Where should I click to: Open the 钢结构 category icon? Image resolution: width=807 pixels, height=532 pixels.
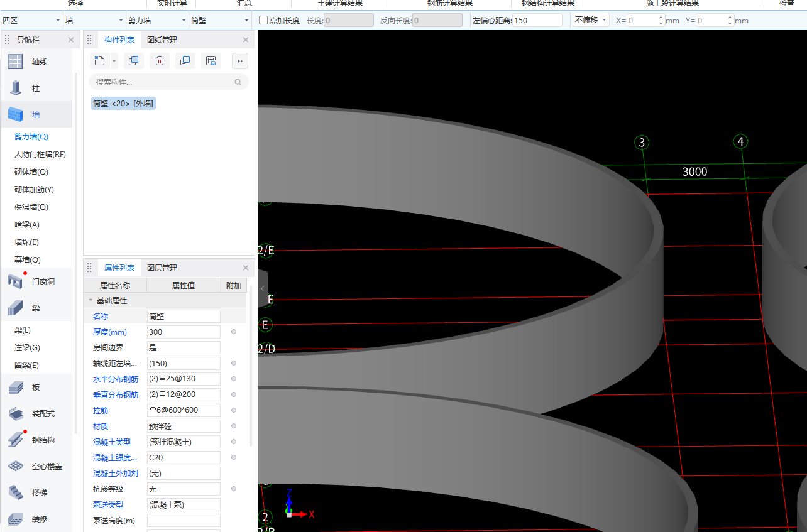click(x=15, y=440)
